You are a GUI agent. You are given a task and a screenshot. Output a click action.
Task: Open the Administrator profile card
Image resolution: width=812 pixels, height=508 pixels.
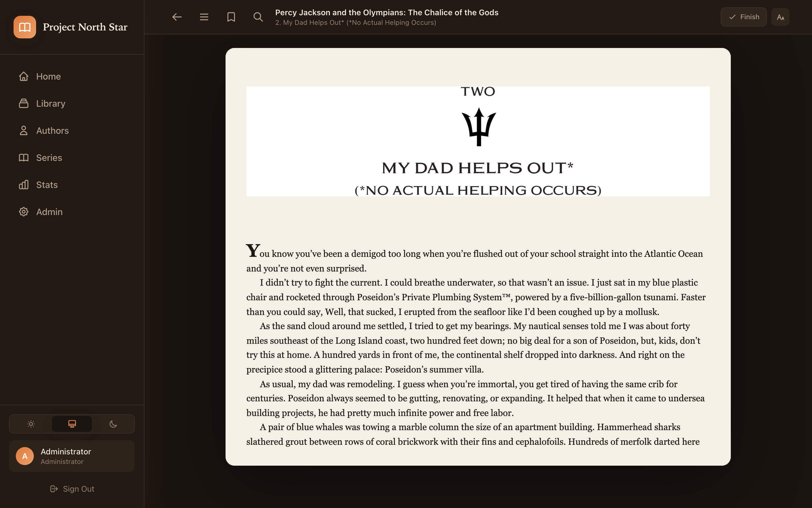click(72, 456)
